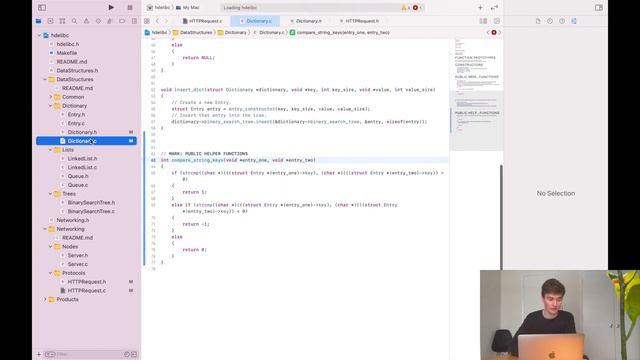This screenshot has width=640, height=360.
Task: Switch to the HTTPRequest.h tab
Action: [x=359, y=21]
